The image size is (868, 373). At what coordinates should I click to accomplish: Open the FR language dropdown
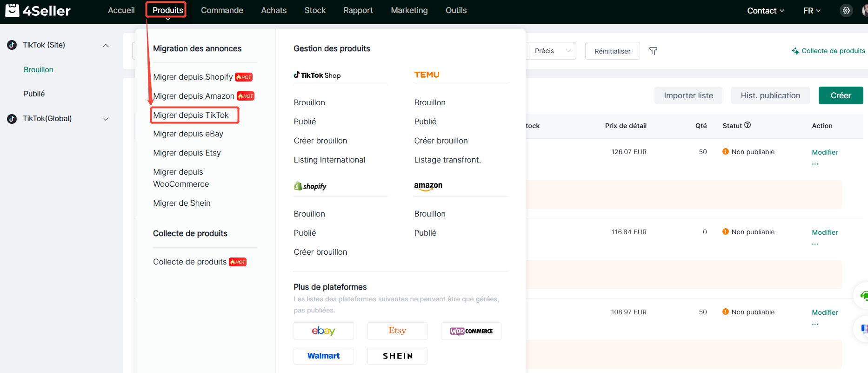tap(812, 11)
